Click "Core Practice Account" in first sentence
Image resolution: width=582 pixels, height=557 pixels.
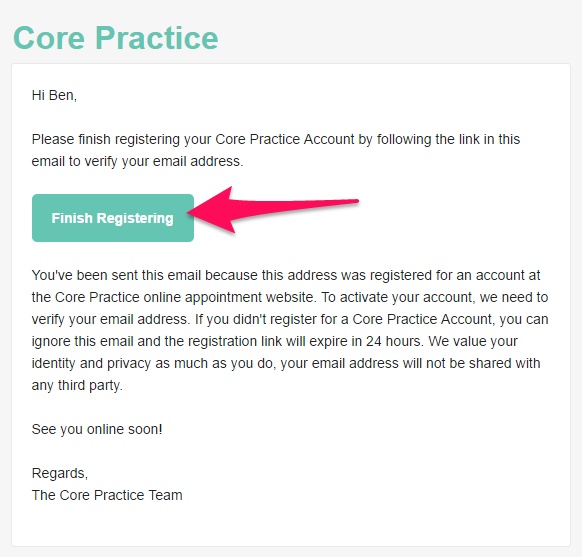tap(285, 139)
